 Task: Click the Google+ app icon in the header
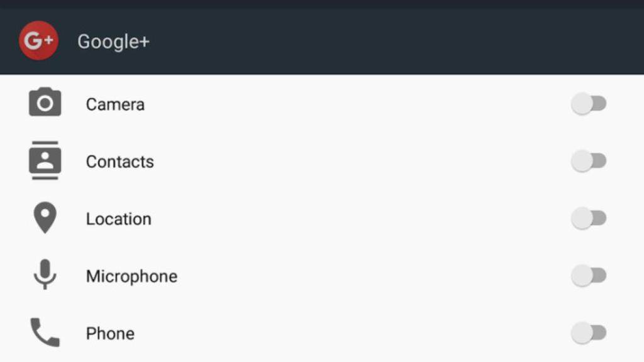coord(38,41)
